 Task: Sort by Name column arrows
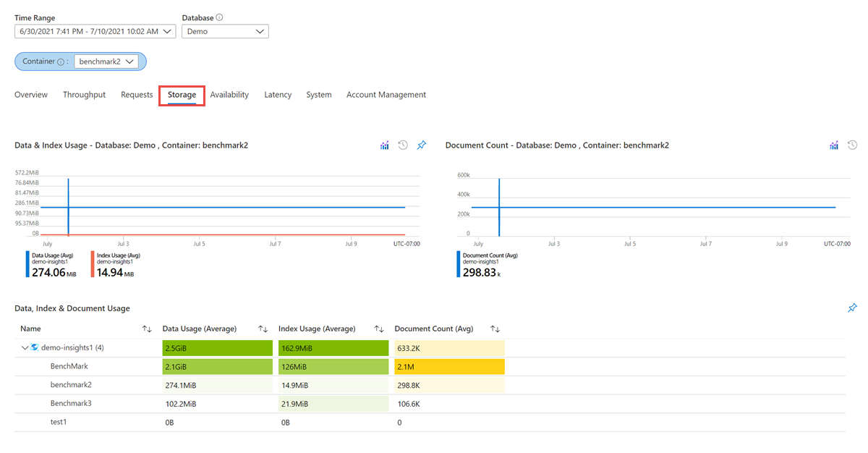(x=147, y=329)
